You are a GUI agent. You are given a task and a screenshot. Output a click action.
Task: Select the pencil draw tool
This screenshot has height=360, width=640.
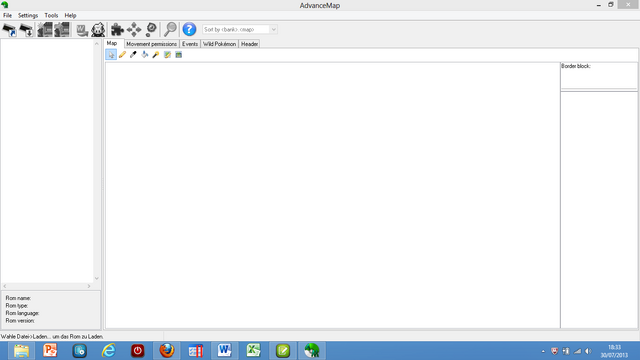(x=122, y=55)
